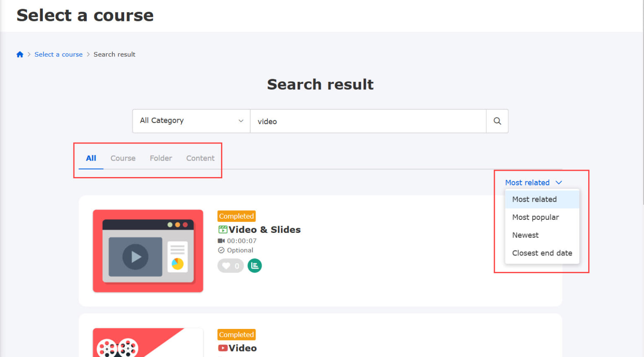This screenshot has height=357, width=644.
Task: Click the Optional checkmark icon
Action: click(221, 250)
